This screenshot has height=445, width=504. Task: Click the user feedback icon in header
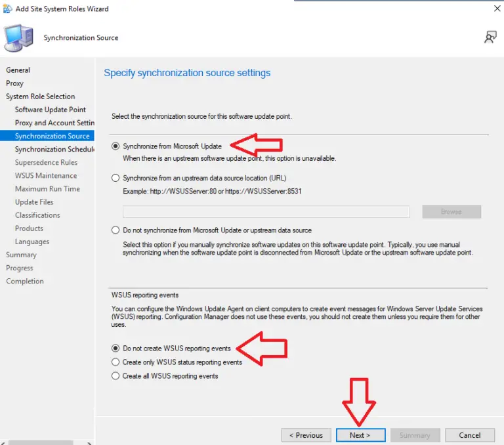[x=490, y=37]
